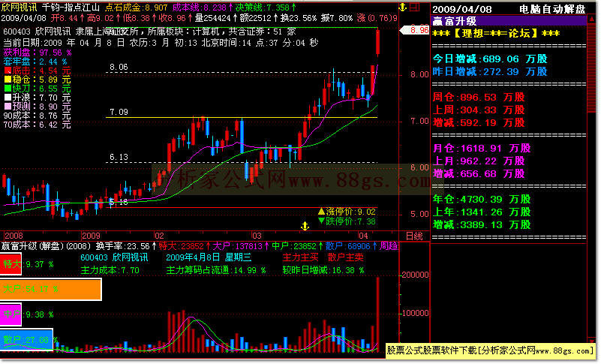Click the blue 散户 27.08% bar

pyautogui.click(x=26, y=340)
